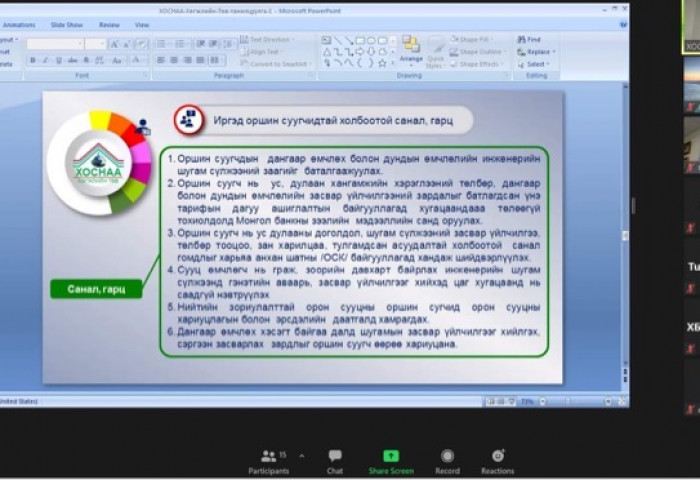
Task: Open the Change Case menu
Action: pos(117,60)
